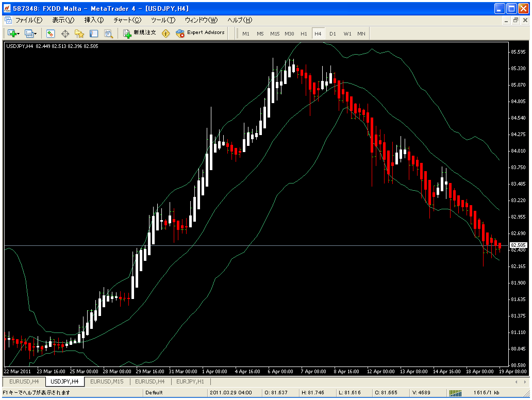Switch to M30 timeframe

coord(289,34)
